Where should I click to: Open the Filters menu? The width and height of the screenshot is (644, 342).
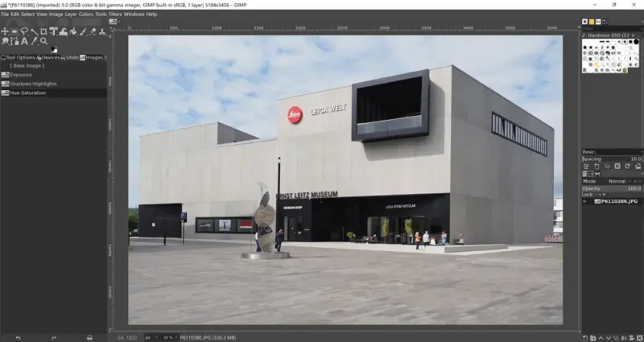point(115,14)
